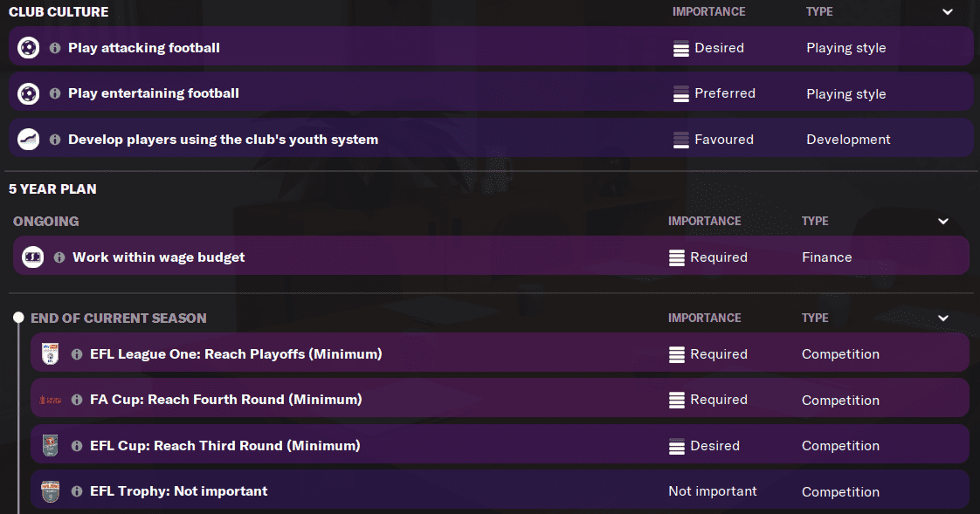Collapse the End of Current Season chevron

point(943,319)
